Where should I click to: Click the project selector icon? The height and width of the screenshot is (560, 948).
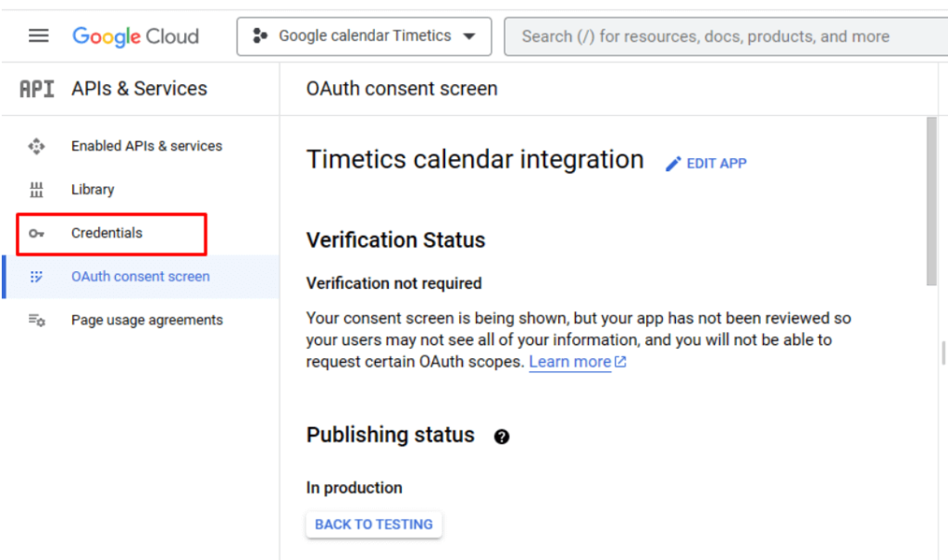260,36
